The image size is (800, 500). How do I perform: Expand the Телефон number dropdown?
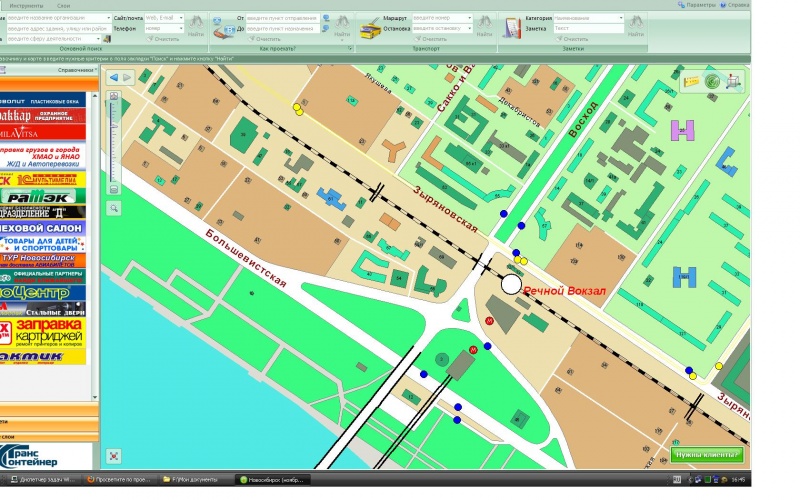click(x=181, y=29)
